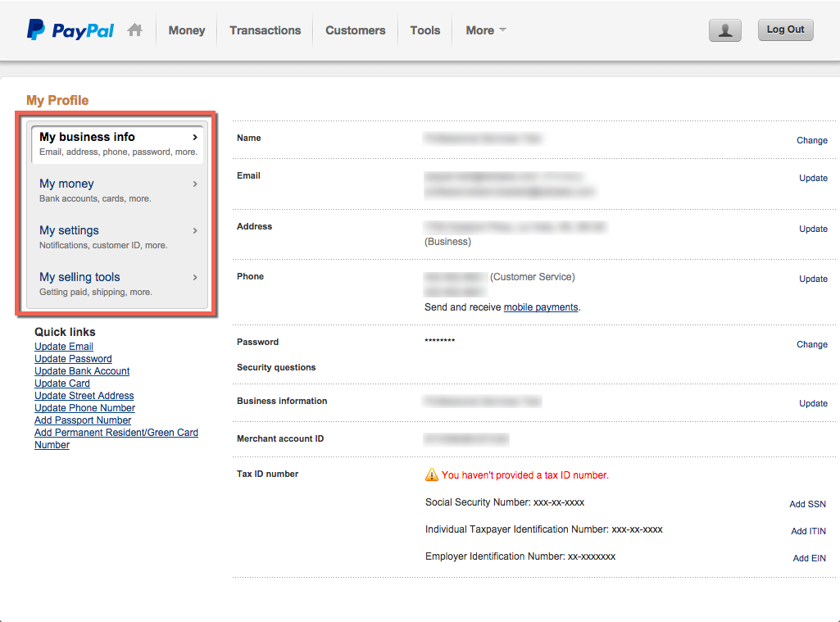Select My selling tools section
The height and width of the screenshot is (622, 840).
pyautogui.click(x=117, y=284)
